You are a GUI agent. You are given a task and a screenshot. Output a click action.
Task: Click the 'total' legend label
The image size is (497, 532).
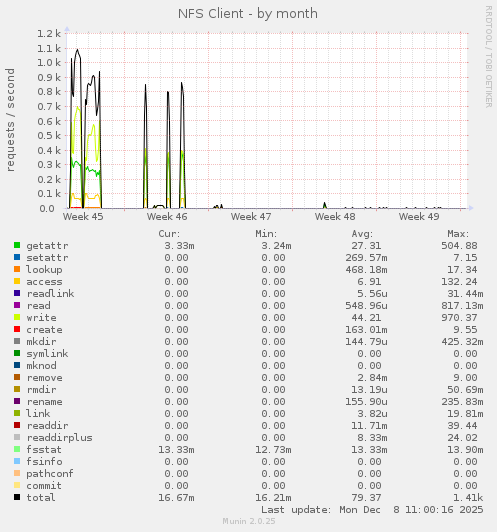pos(41,497)
